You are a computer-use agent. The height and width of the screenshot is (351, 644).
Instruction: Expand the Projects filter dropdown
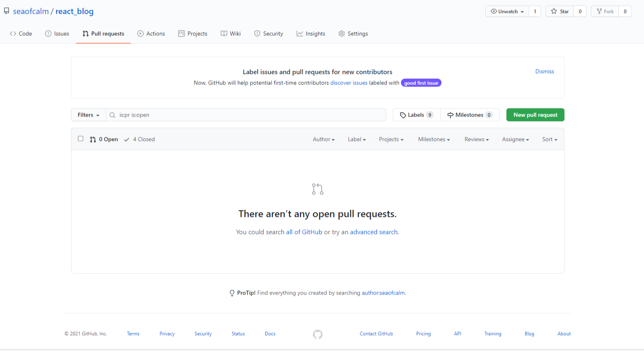pyautogui.click(x=391, y=139)
